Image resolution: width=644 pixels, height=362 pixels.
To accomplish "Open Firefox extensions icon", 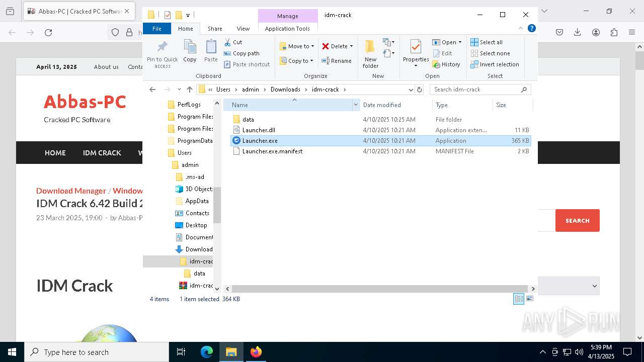I will pos(614,33).
